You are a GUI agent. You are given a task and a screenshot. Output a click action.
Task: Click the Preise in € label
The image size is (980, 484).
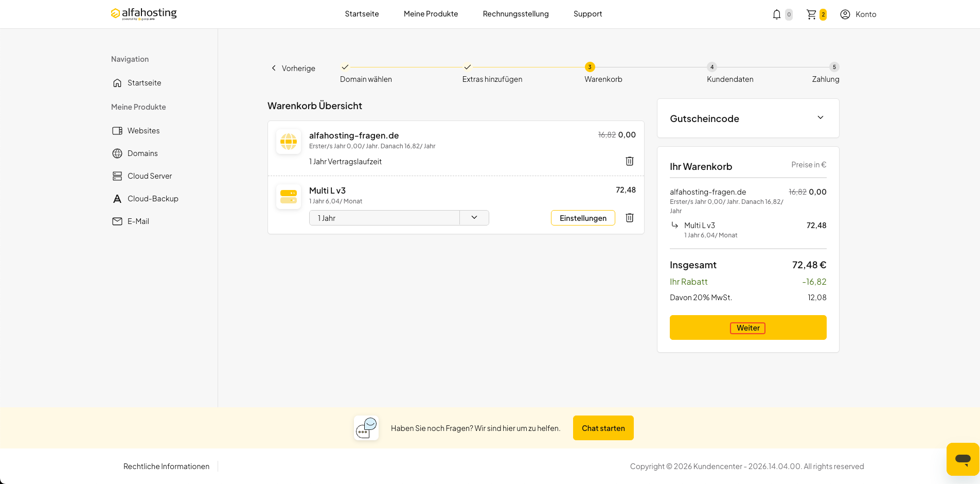click(809, 165)
